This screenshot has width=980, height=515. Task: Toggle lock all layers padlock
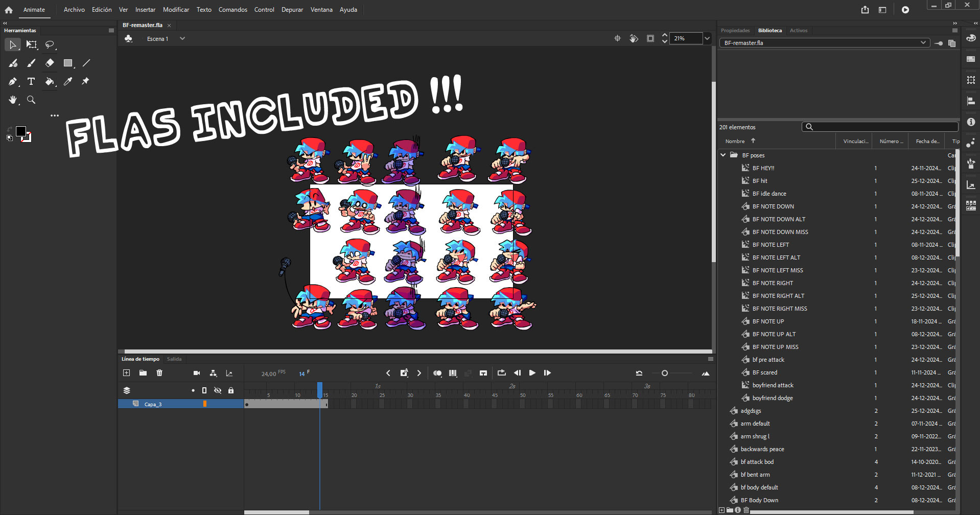[x=231, y=390]
